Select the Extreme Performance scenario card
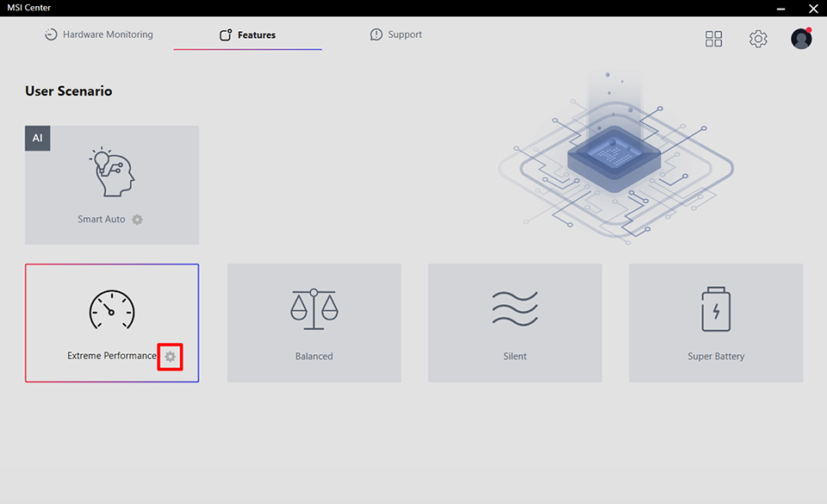This screenshot has width=827, height=504. coord(112,323)
